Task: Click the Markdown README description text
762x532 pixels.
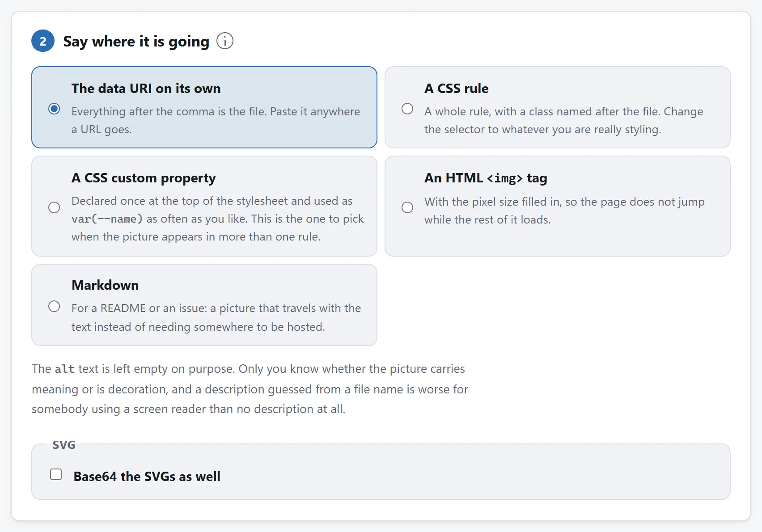Action: point(216,317)
